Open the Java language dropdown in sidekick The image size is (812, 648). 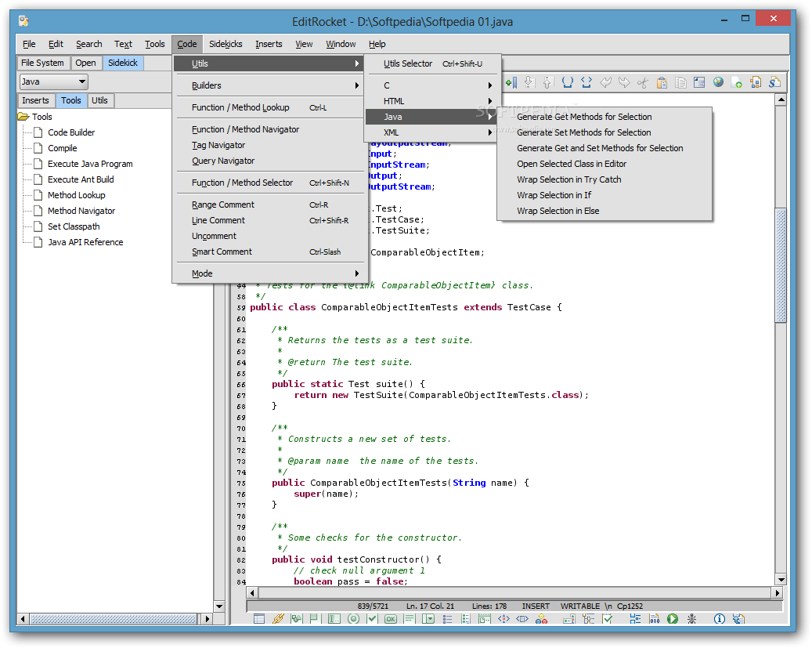(x=54, y=81)
